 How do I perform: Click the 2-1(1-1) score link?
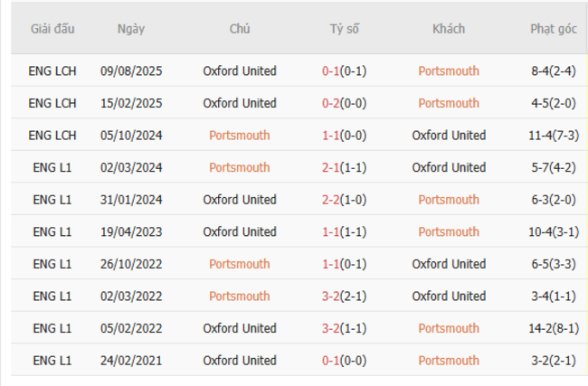[x=344, y=167]
